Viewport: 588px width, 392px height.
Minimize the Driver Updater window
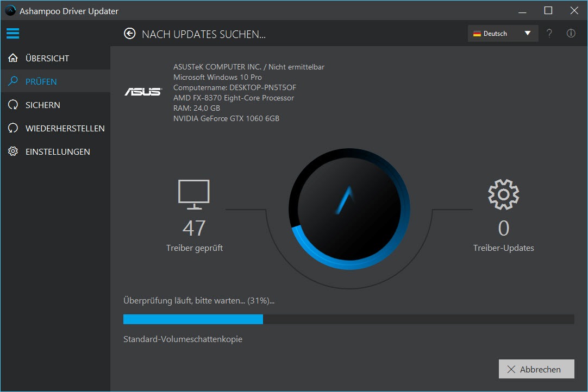(522, 11)
